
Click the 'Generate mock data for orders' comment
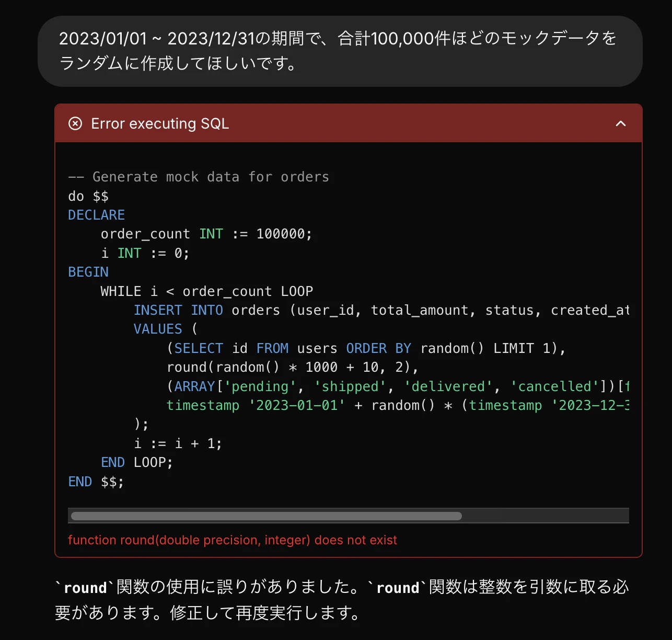coord(199,176)
